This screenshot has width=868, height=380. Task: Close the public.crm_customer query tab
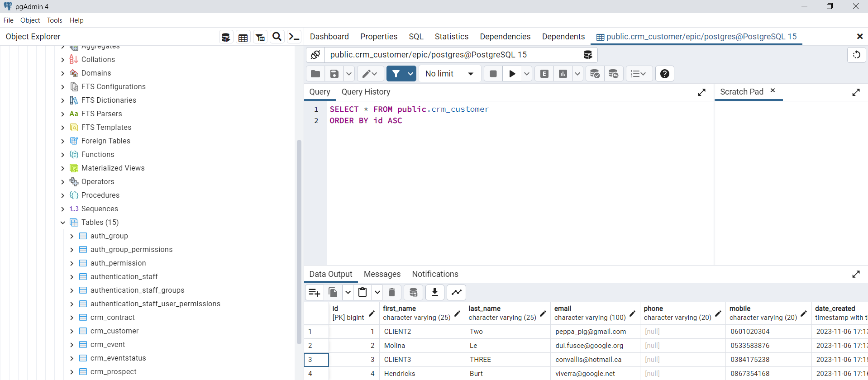860,37
